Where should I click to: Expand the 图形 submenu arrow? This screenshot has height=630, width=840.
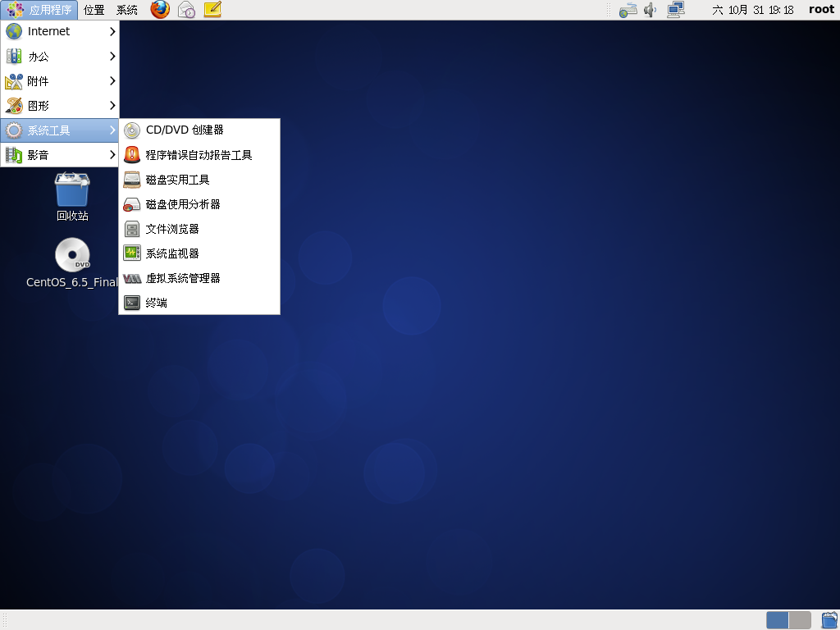point(112,106)
